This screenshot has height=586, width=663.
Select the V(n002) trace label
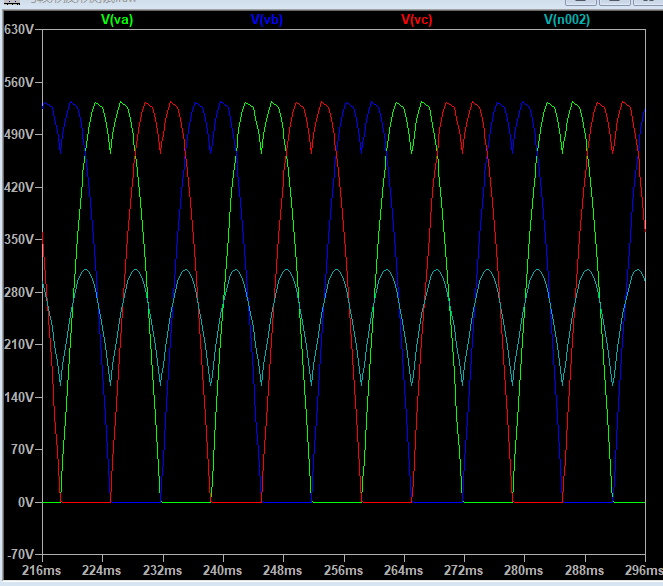567,19
